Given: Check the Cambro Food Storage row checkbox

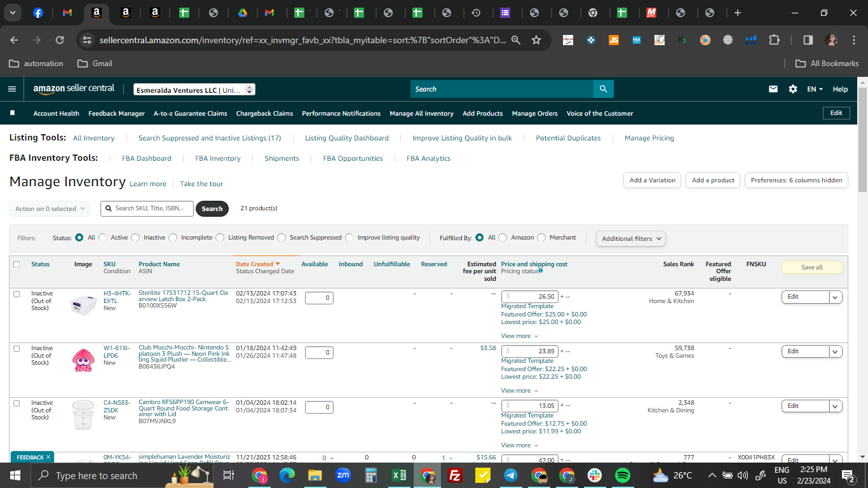Looking at the screenshot, I should tap(17, 403).
